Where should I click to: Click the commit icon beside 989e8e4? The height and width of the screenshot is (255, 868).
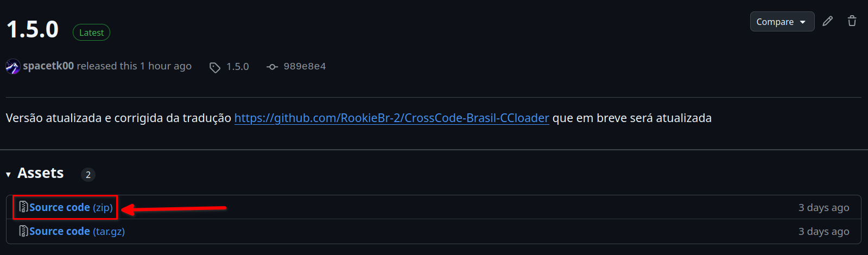tap(272, 67)
